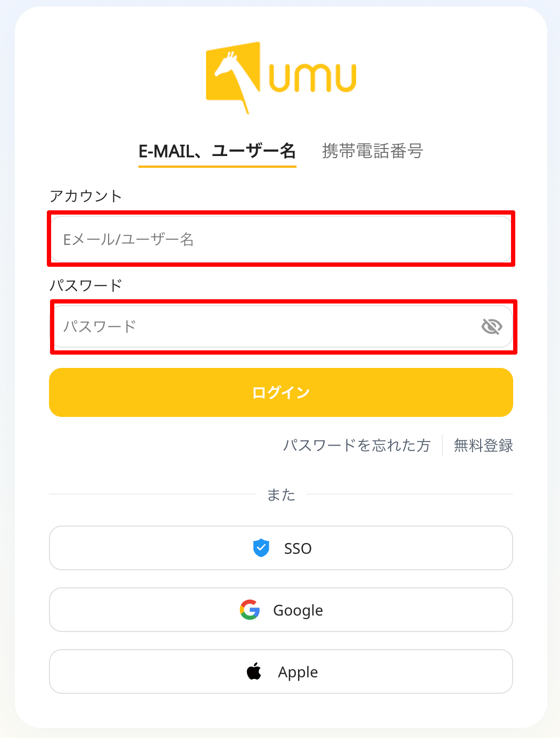The height and width of the screenshot is (738, 560).
Task: Focus the Eメール/ユーザー名 input field
Action: tap(281, 239)
